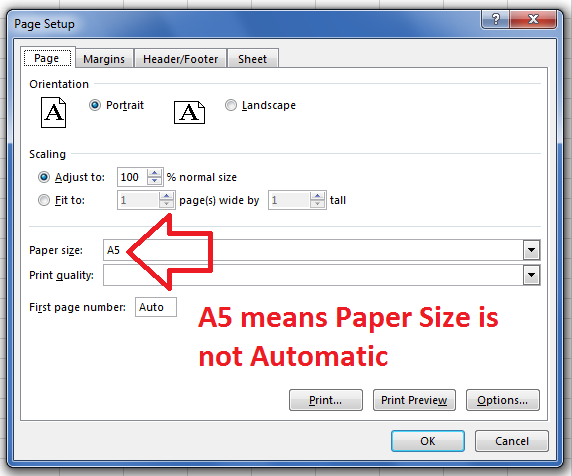Choose the Fit to scaling option

(44, 200)
